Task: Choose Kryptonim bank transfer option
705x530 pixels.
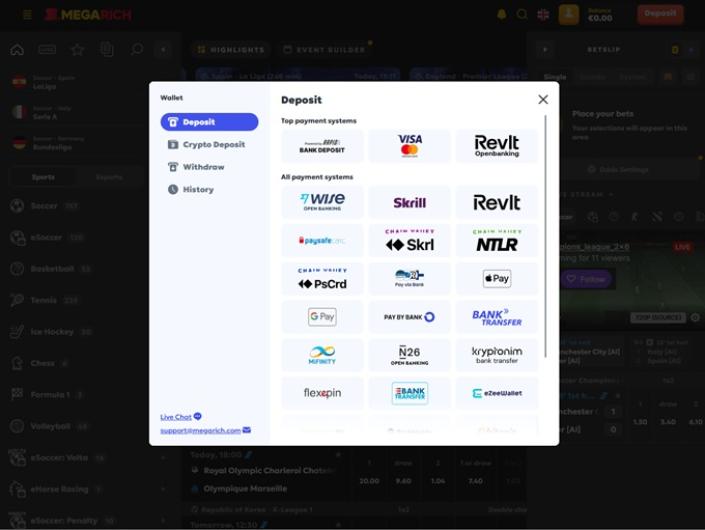Action: pos(497,355)
